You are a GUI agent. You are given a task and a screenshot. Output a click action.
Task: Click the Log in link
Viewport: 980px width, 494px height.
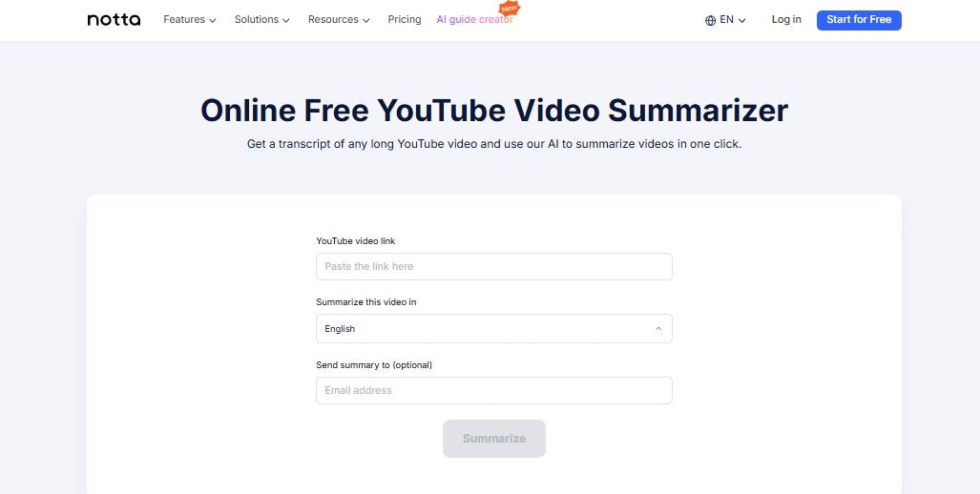786,20
